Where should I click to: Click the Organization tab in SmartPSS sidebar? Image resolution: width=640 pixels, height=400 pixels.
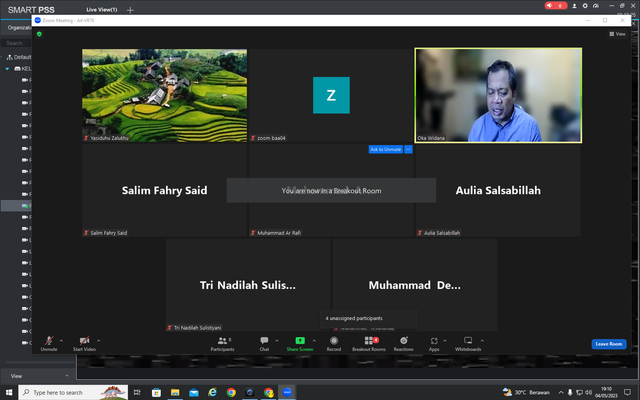[19, 28]
